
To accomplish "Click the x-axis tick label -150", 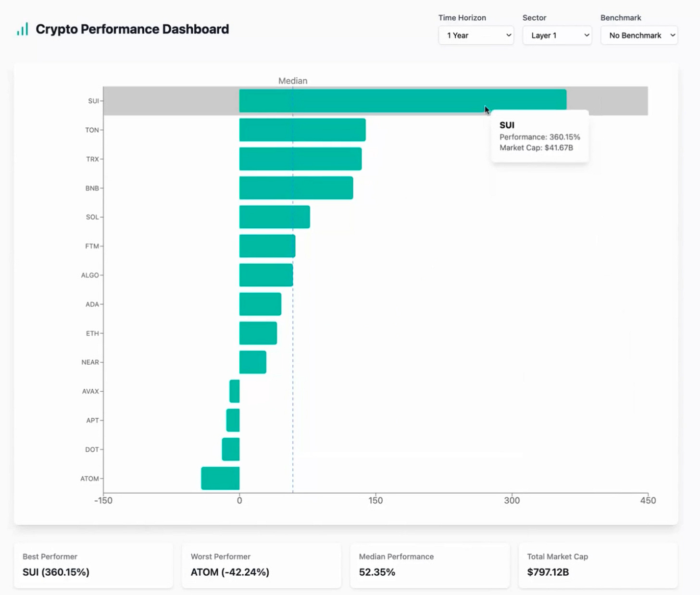I will (x=103, y=500).
